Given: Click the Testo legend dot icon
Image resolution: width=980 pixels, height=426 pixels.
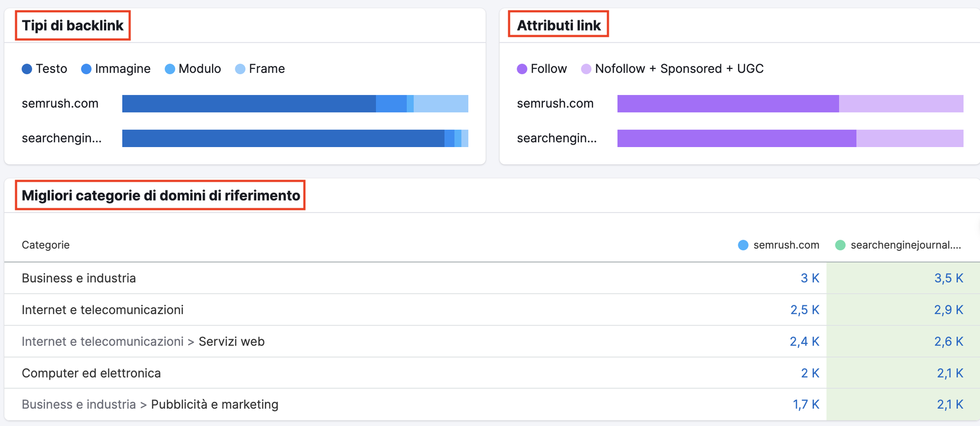Looking at the screenshot, I should pos(27,69).
